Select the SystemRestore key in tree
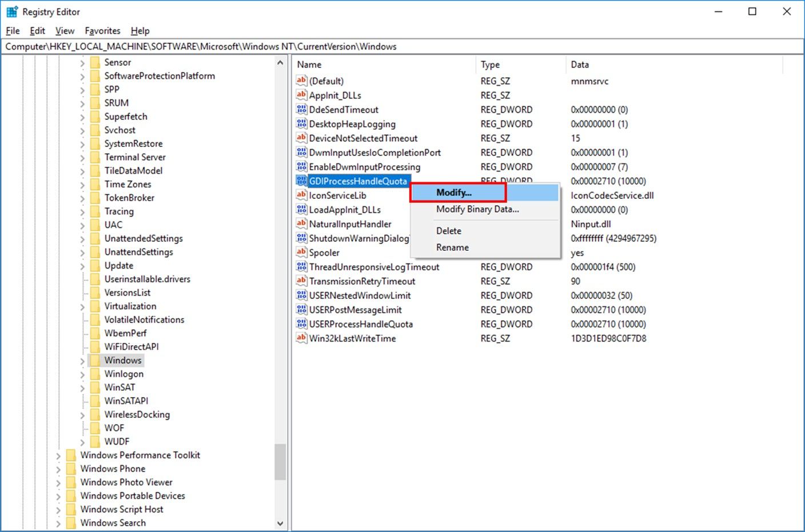 point(133,143)
